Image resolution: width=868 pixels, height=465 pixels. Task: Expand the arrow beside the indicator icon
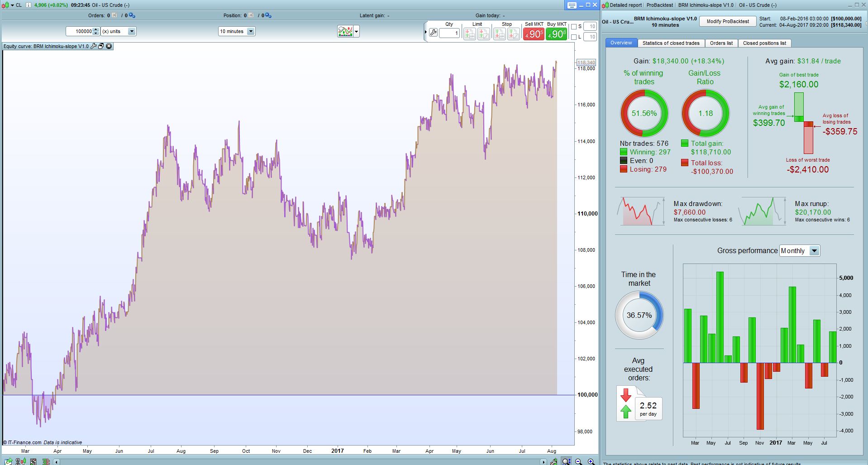pyautogui.click(x=357, y=31)
